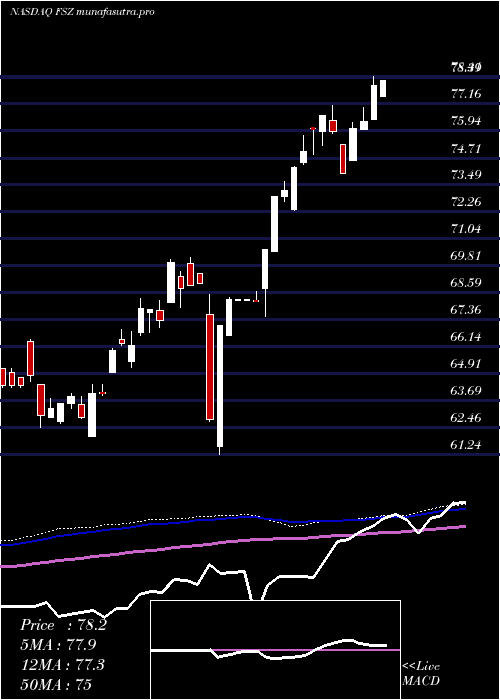The image size is (500, 700).
Task: Select the 73.49 price level label
Action: coord(466,175)
